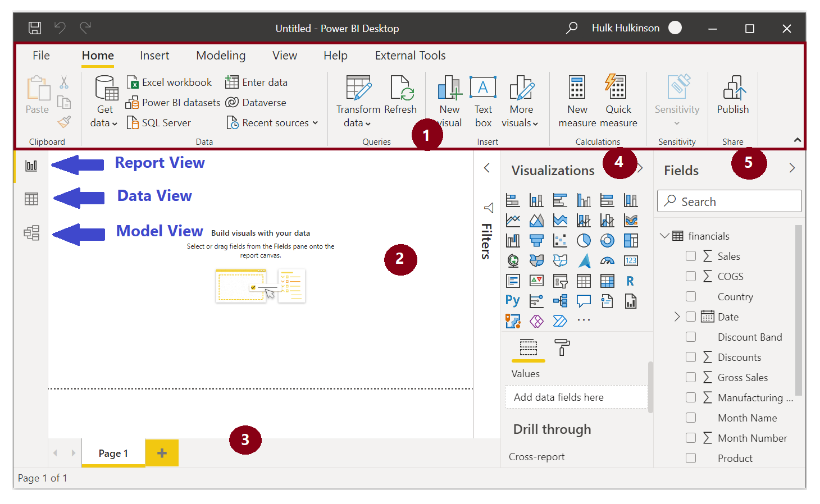Click the Excel workbook button
The image size is (820, 504).
tap(170, 83)
